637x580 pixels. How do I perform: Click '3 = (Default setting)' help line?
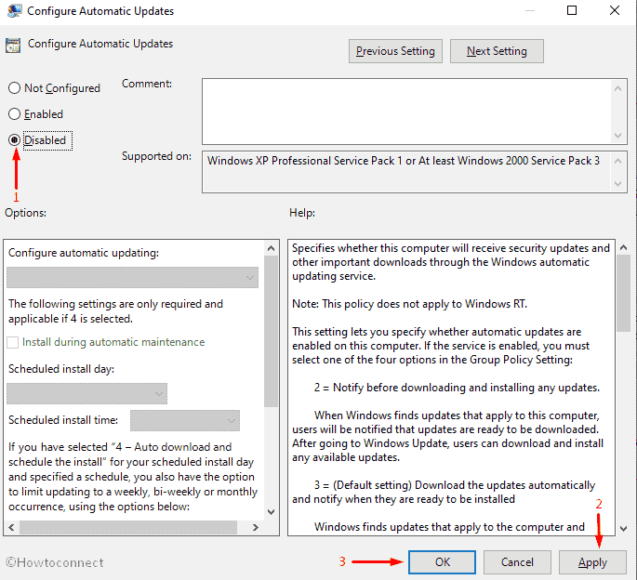coord(444,492)
